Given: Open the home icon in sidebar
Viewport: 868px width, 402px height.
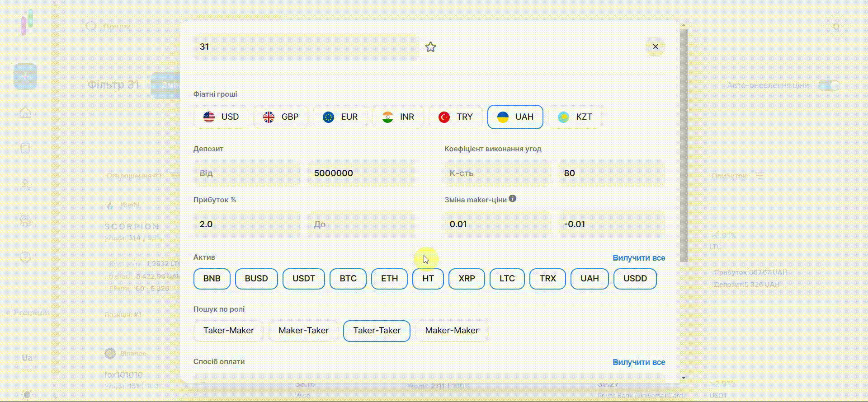Looking at the screenshot, I should [x=25, y=112].
